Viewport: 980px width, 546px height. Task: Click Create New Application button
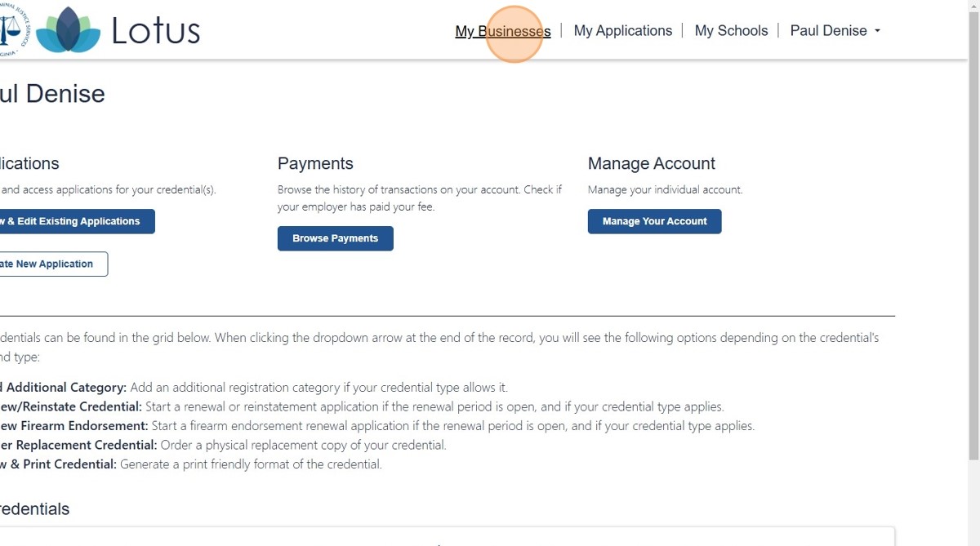point(49,264)
